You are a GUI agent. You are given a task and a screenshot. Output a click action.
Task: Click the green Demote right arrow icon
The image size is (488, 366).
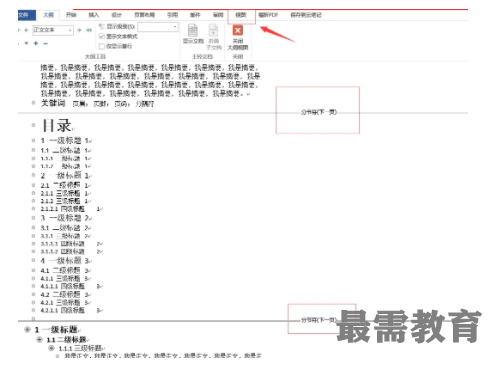tap(79, 30)
